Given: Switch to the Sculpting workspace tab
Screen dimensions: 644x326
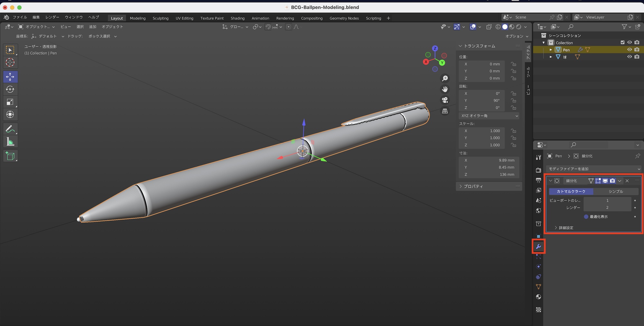Looking at the screenshot, I should (160, 18).
